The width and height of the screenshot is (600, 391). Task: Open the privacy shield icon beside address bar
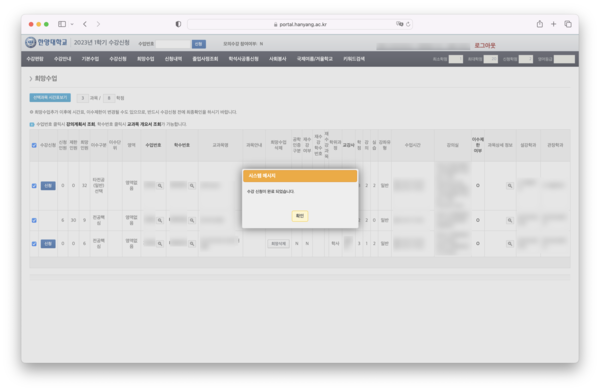[x=178, y=24]
